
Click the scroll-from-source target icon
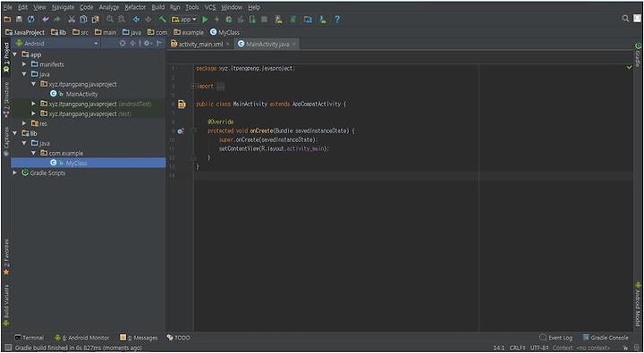(x=123, y=43)
